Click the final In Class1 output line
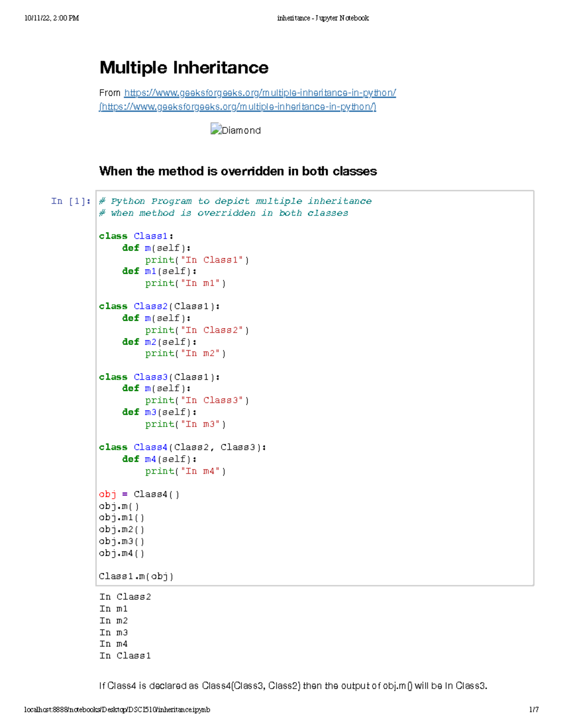The width and height of the screenshot is (563, 728). (x=125, y=655)
